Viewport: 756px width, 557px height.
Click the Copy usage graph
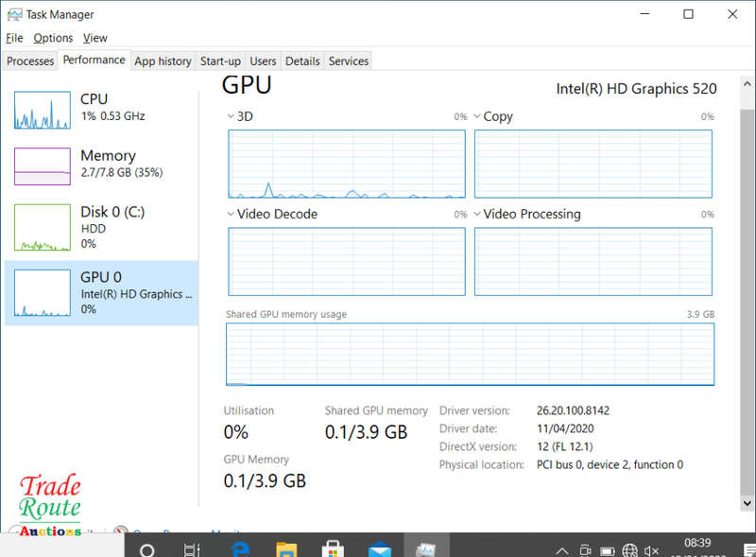(593, 164)
